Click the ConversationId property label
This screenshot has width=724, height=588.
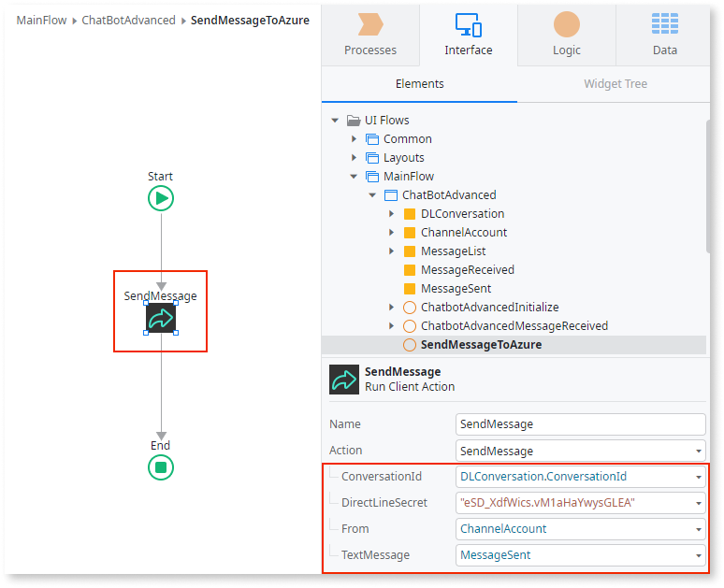[x=382, y=477]
